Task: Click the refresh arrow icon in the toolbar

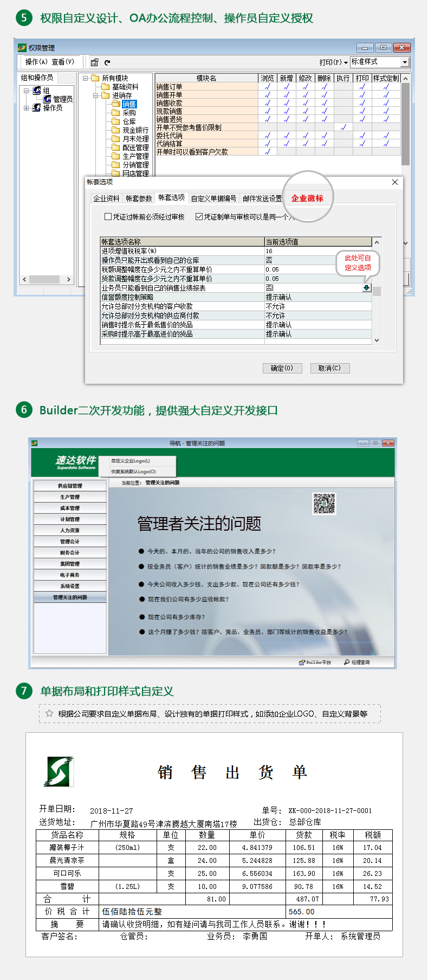Action: (107, 62)
